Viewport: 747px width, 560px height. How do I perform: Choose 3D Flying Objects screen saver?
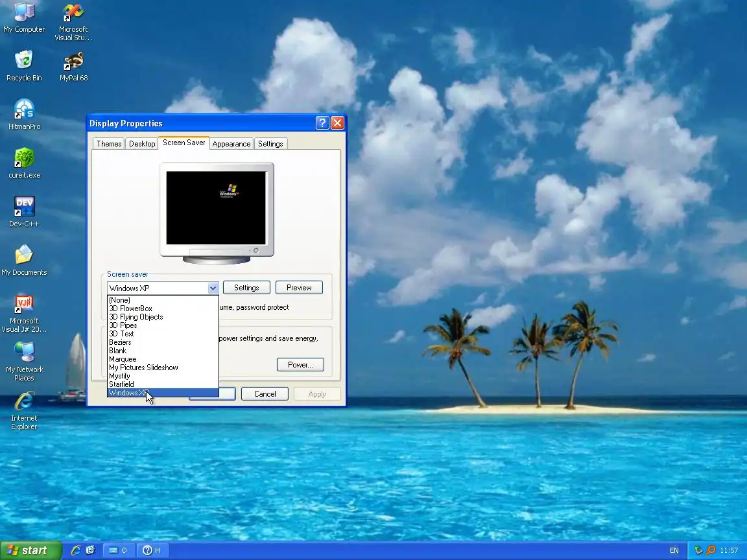(163, 317)
